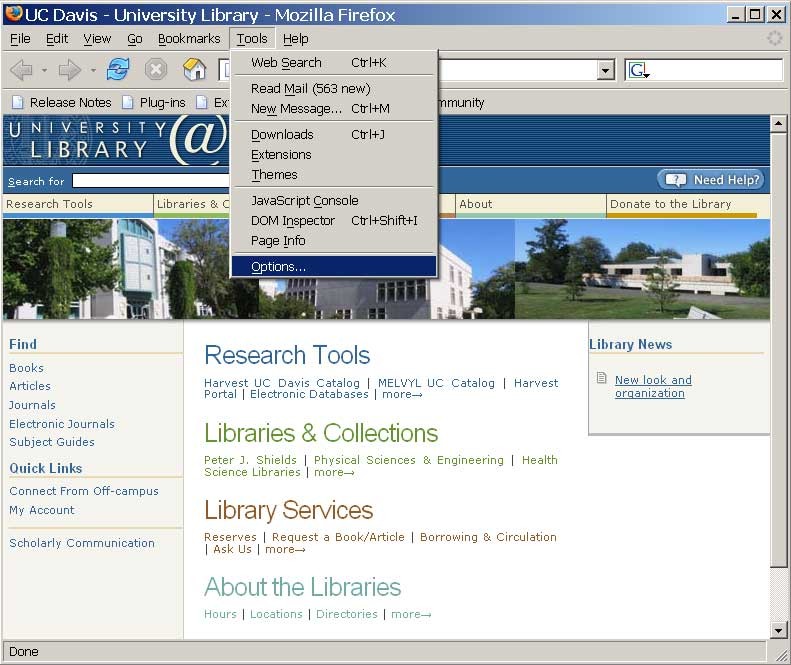Screen dimensions: 791x665
Task: Open Peter J. Shields link
Action: click(250, 460)
